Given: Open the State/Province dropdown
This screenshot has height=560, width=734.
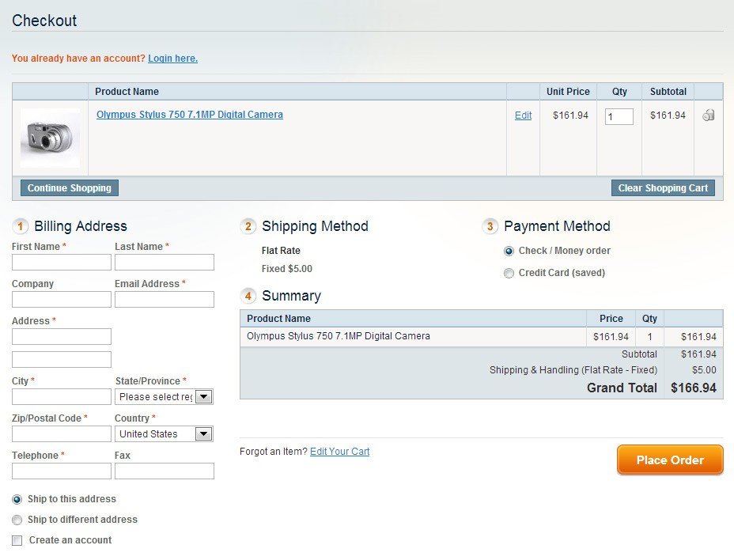Looking at the screenshot, I should 164,396.
